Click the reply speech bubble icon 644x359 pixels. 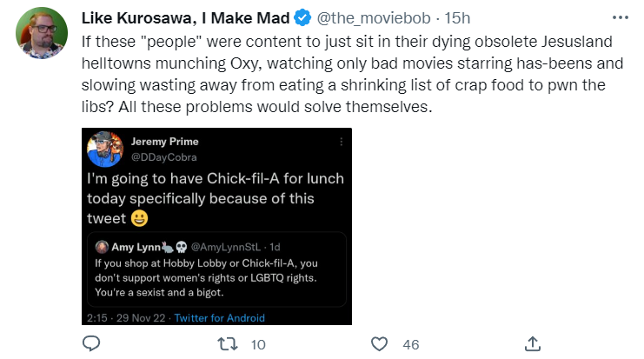[x=92, y=344]
